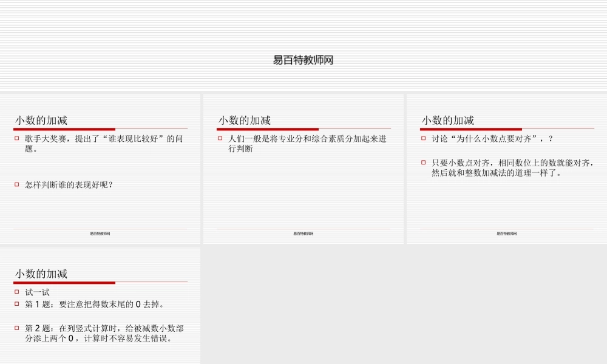Click 小数的加减 heading on the 专业分 slide
Viewport: 607px width, 364px height.
[x=244, y=120]
